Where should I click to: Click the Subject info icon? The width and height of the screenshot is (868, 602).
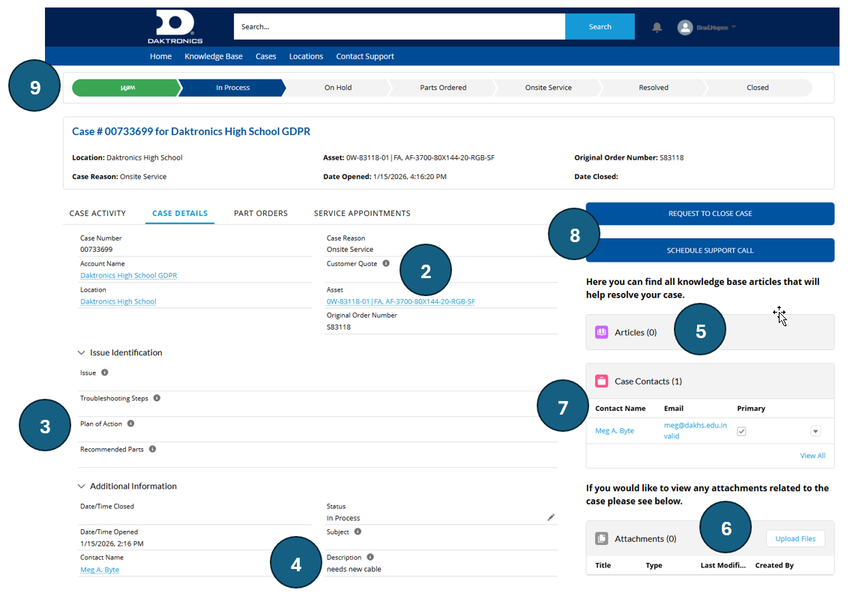[358, 532]
